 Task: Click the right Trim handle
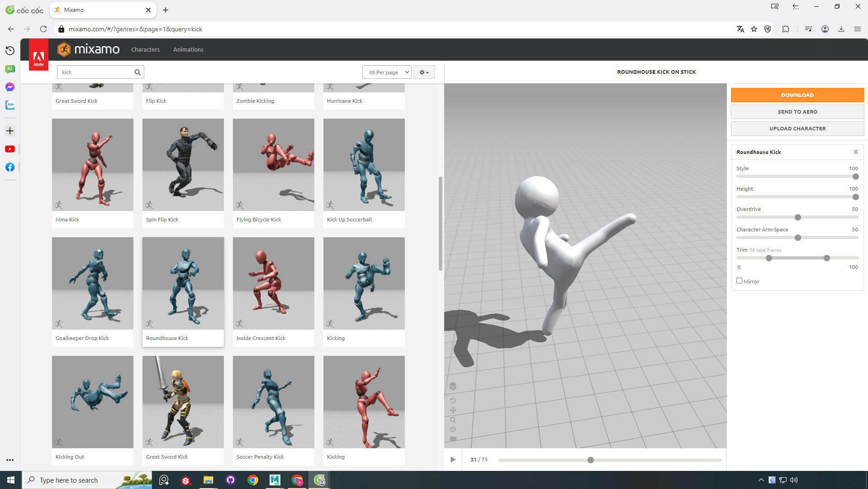(x=827, y=258)
